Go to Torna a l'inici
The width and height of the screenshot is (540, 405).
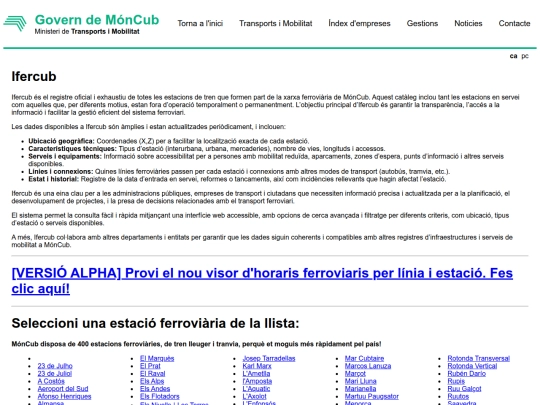(200, 23)
